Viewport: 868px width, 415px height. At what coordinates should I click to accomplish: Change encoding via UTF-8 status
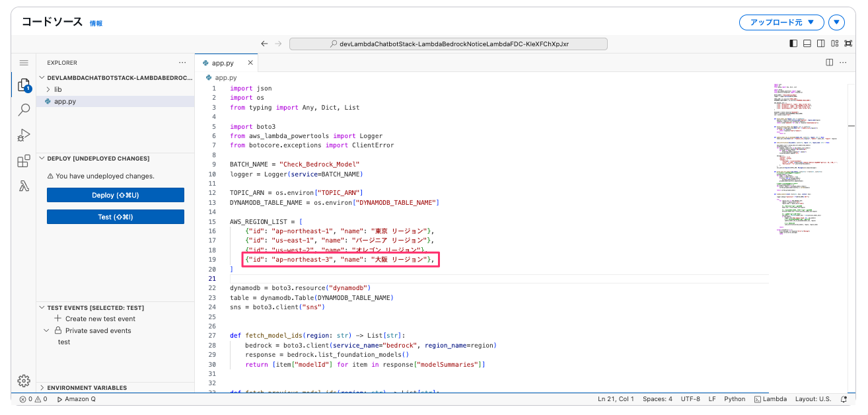click(690, 399)
